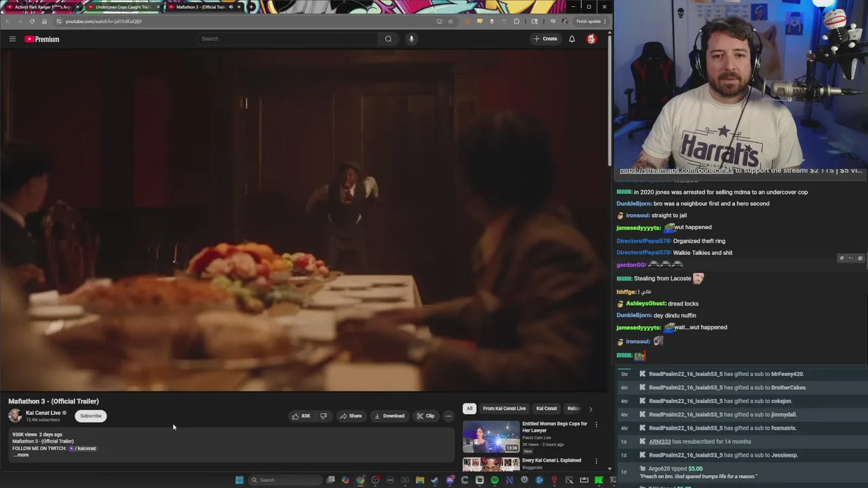Dislike the video with thumbs down

click(x=323, y=416)
